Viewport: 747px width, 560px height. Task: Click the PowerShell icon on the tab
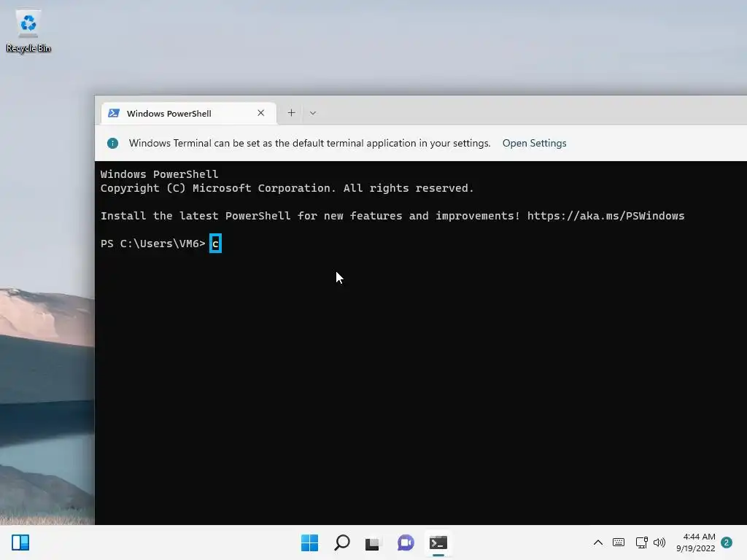pos(114,113)
